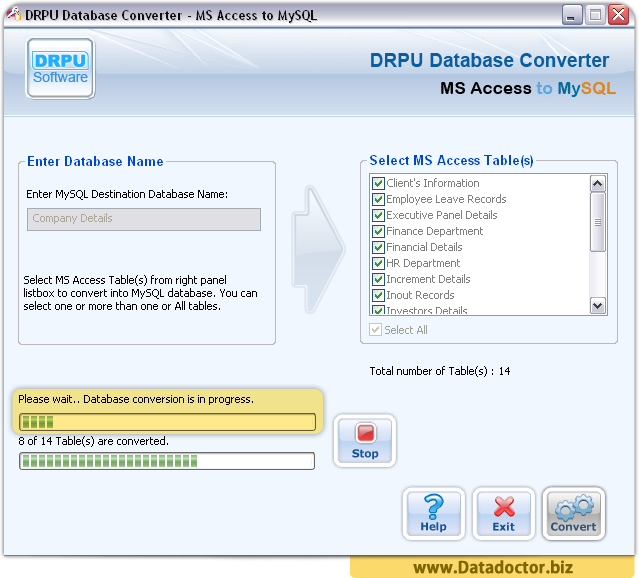Click 'Total number of Table(s) : 14' text

click(440, 371)
